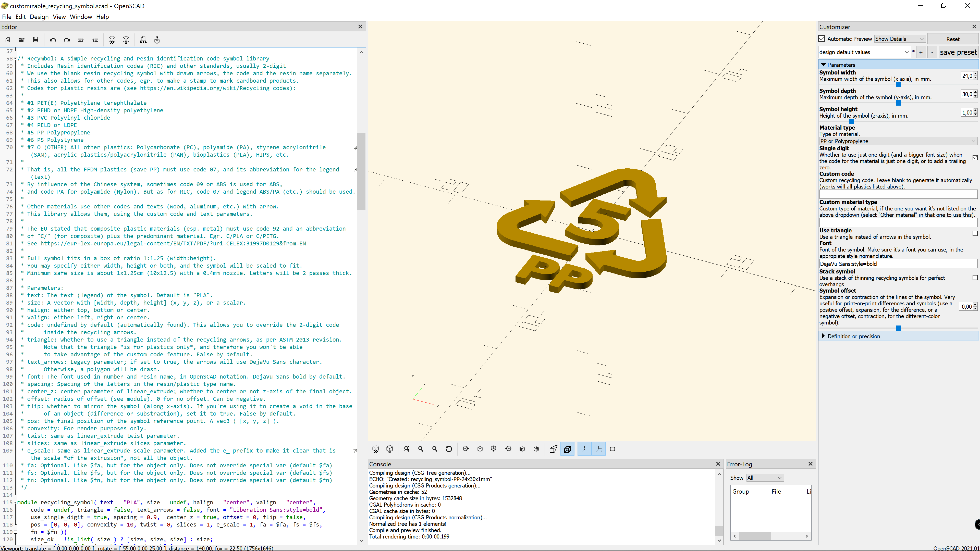
Task: Enable Stack symbol for overhangs
Action: pyautogui.click(x=975, y=278)
